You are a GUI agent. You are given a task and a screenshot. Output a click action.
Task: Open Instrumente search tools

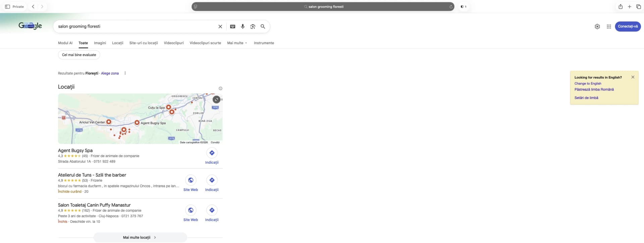click(x=264, y=43)
